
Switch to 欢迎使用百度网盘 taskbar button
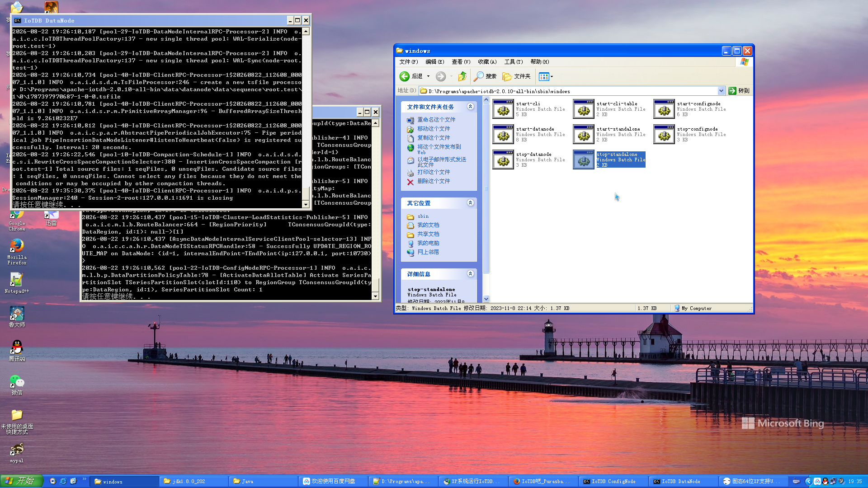[334, 481]
